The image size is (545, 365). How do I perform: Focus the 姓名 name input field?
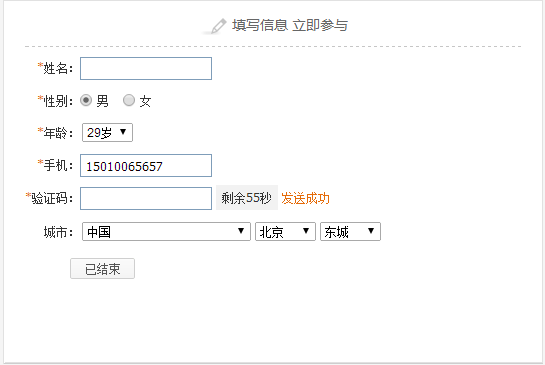pos(146,68)
